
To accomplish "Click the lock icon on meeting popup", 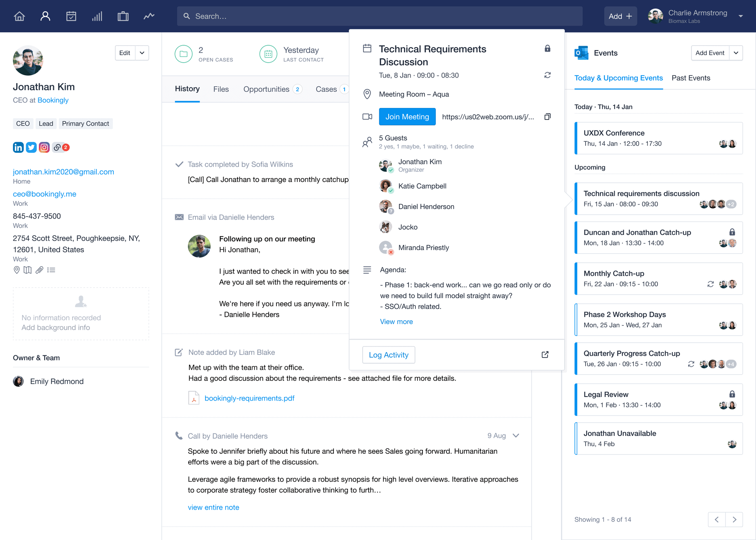I will coord(547,48).
